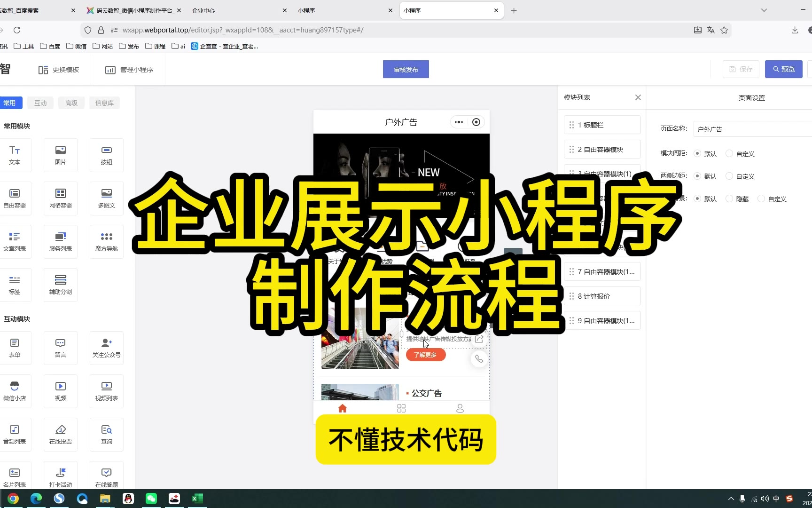Screen dimensions: 812x508
Task: Open Excel from the taskbar
Action: (x=197, y=499)
